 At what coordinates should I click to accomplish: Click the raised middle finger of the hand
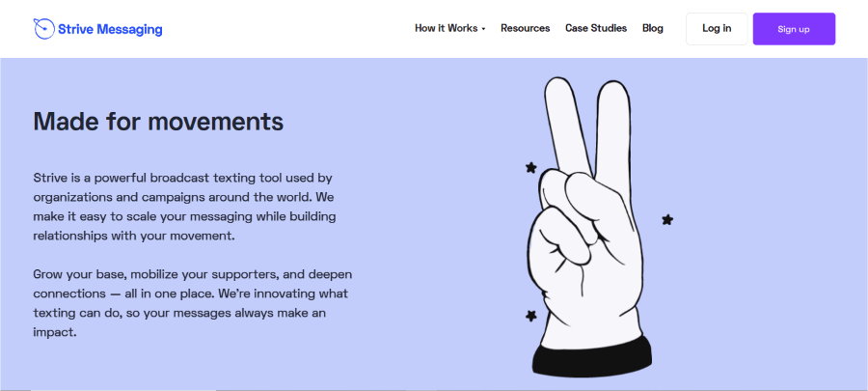614,130
